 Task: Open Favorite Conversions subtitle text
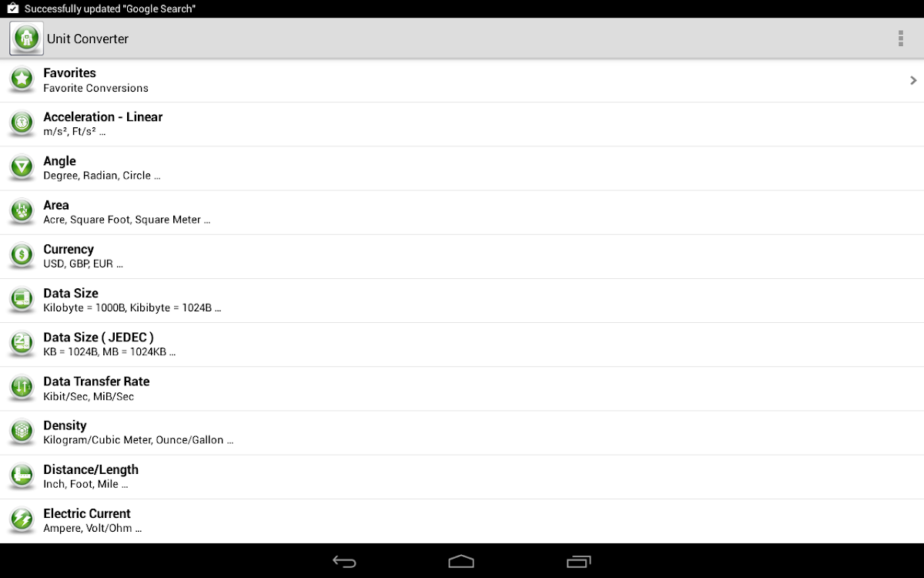pyautogui.click(x=95, y=88)
